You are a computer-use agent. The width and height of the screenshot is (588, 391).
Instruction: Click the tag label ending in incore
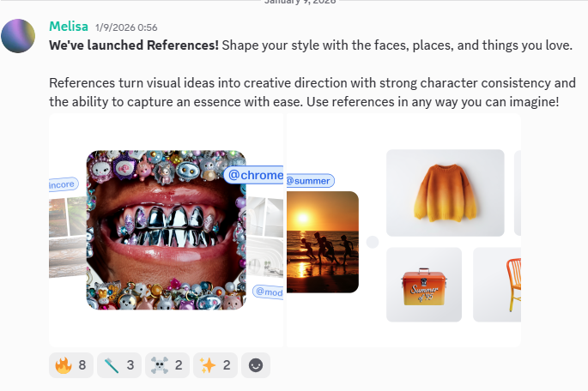tap(63, 184)
